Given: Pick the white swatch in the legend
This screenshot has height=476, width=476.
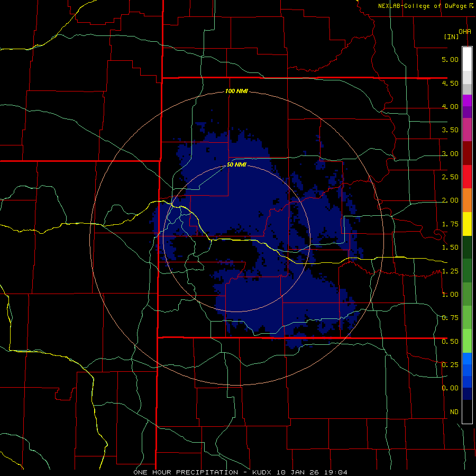Looking at the screenshot, I should point(467,59).
